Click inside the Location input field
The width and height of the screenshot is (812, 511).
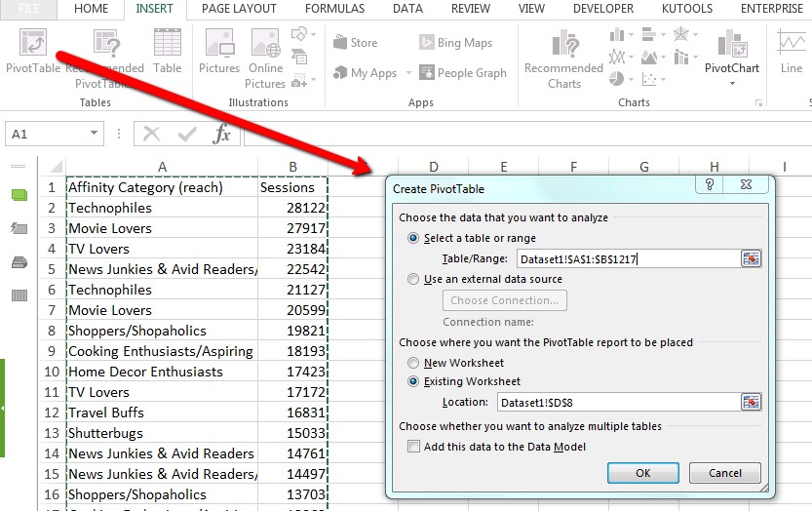(614, 402)
